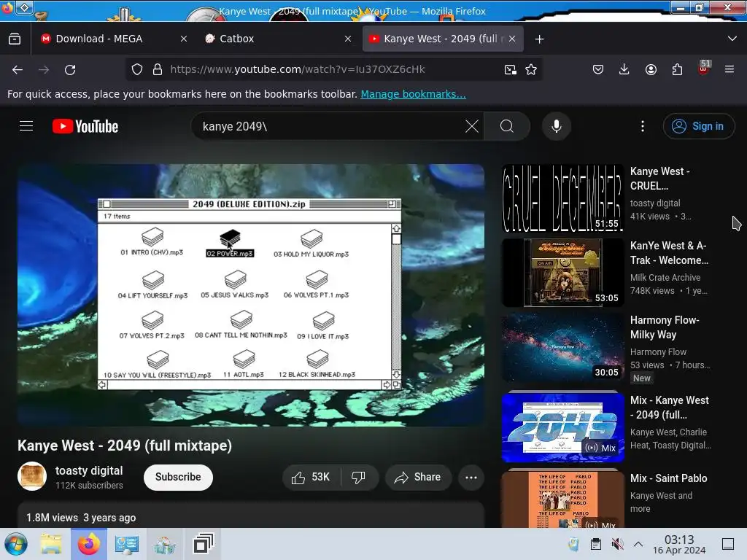Switch to Download - MEGA tab
747x560 pixels.
[99, 39]
